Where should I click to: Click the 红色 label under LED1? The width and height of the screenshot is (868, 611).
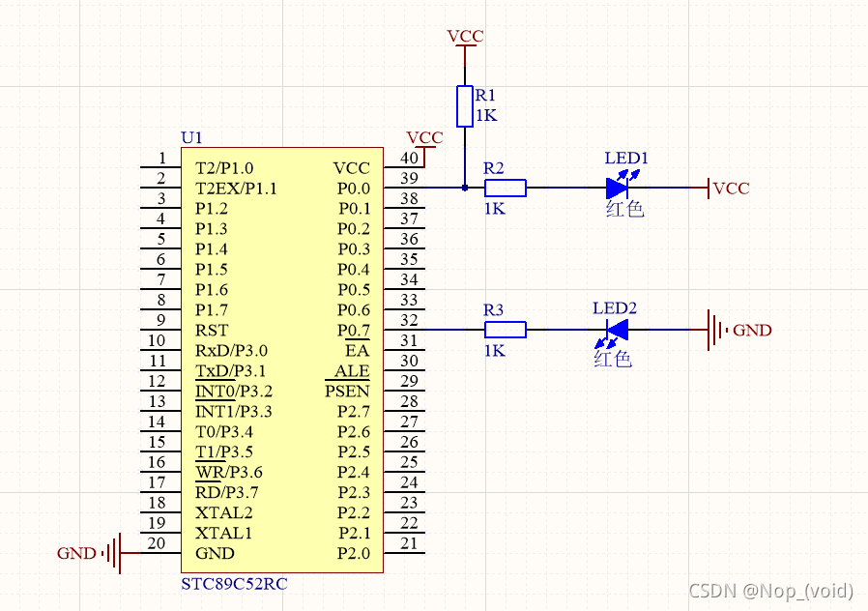pyautogui.click(x=625, y=209)
